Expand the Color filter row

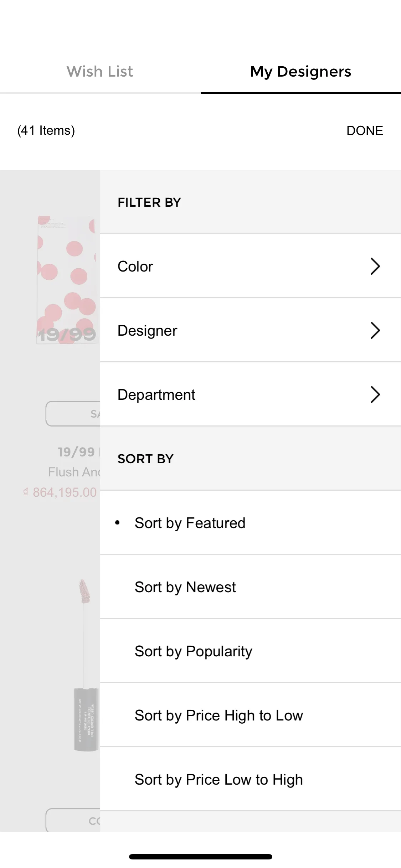[x=251, y=266]
